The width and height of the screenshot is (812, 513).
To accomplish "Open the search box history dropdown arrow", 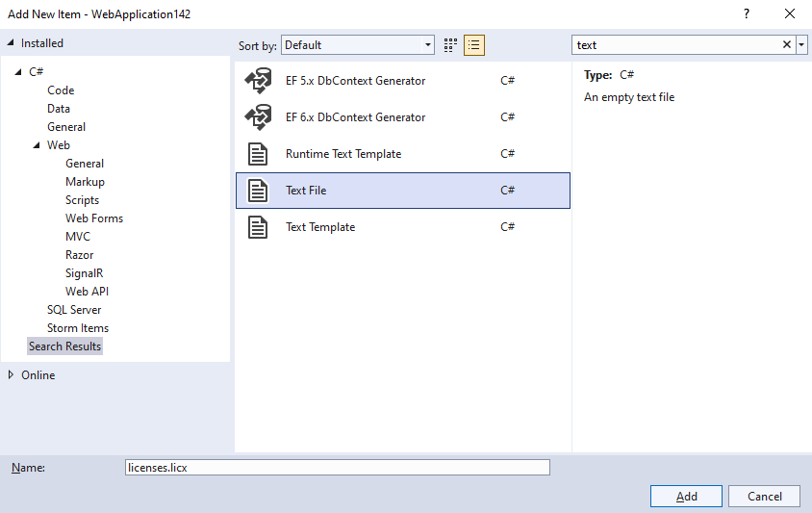I will tap(801, 45).
